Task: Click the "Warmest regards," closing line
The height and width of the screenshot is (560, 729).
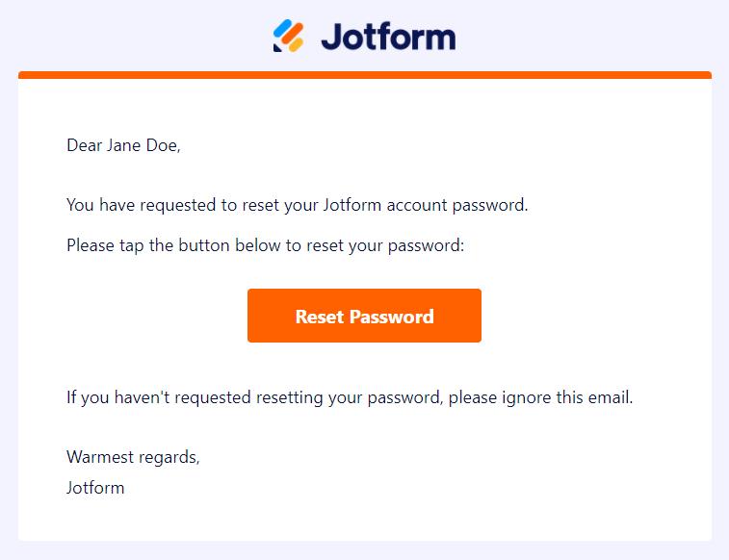Action: click(133, 457)
